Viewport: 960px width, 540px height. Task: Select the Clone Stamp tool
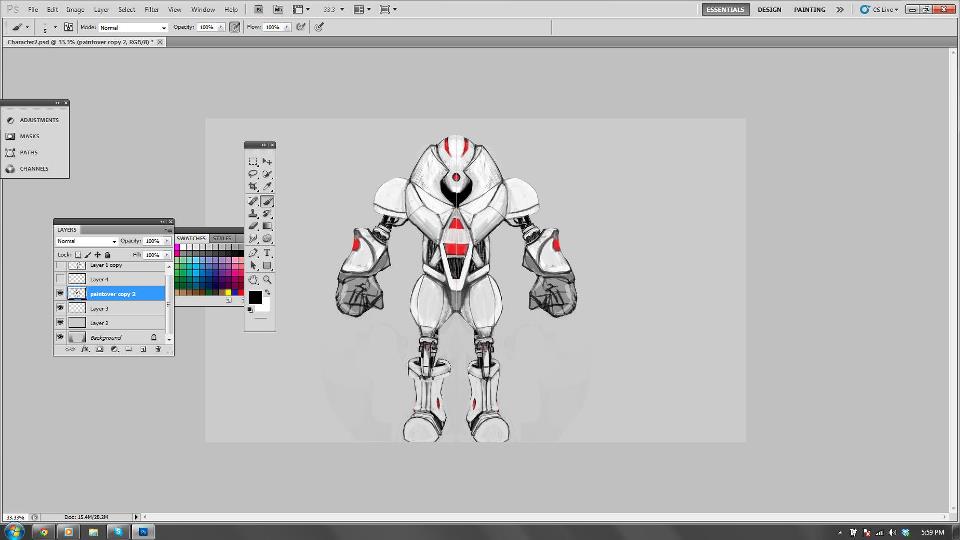coord(253,214)
